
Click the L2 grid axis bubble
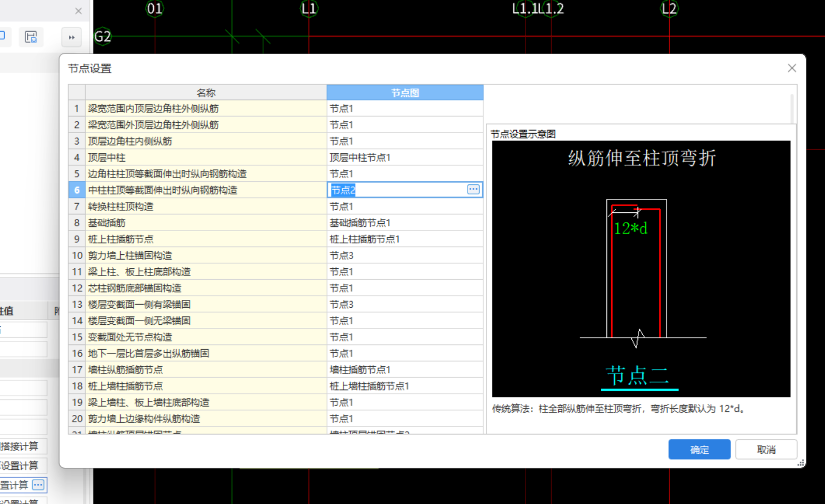click(669, 8)
